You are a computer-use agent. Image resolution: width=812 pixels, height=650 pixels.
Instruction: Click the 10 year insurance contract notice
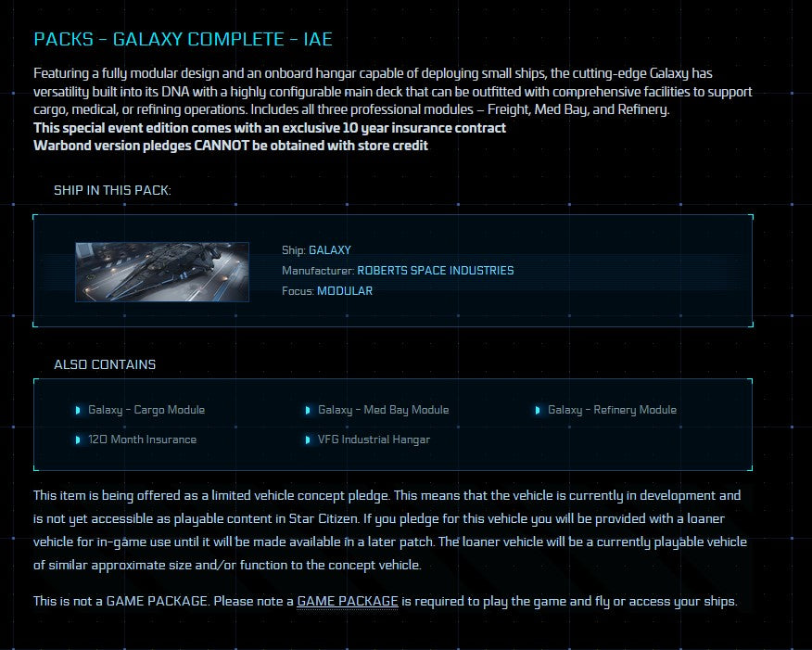coord(270,128)
